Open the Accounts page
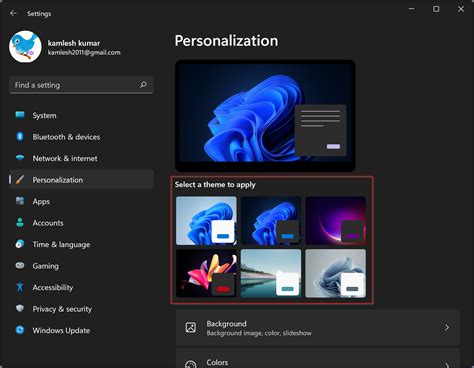474x368 pixels. (81, 223)
